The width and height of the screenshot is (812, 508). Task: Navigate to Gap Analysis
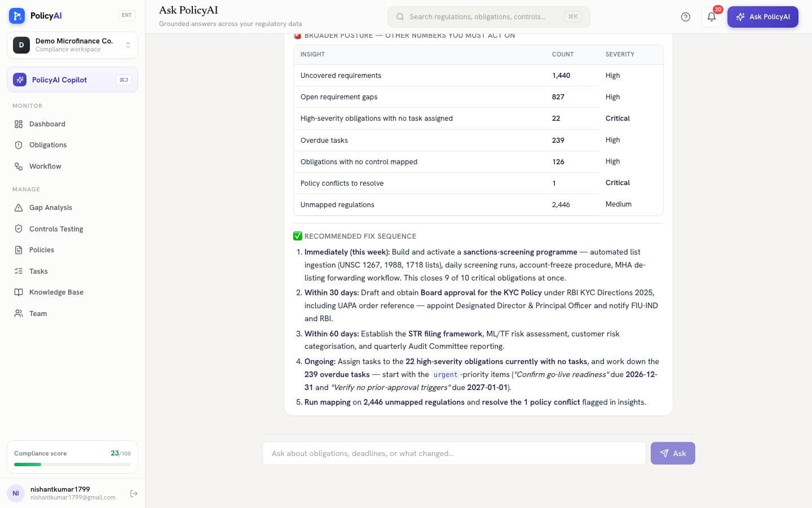click(x=72, y=208)
